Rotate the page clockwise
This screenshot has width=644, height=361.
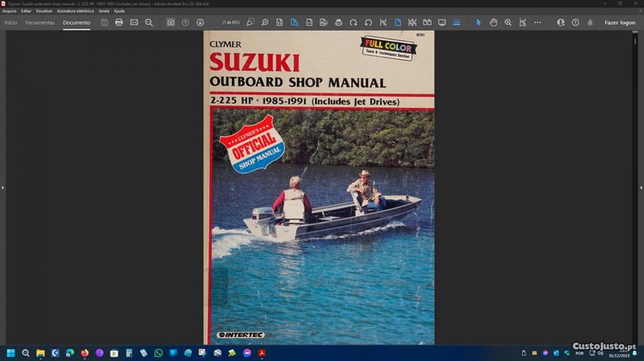coord(353,22)
